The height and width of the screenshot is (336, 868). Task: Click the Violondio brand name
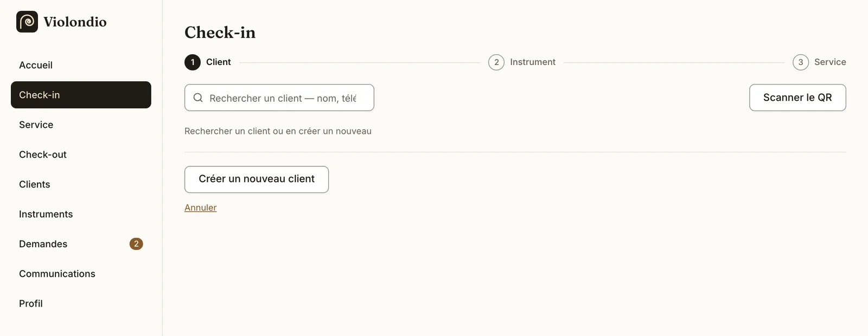coord(75,22)
